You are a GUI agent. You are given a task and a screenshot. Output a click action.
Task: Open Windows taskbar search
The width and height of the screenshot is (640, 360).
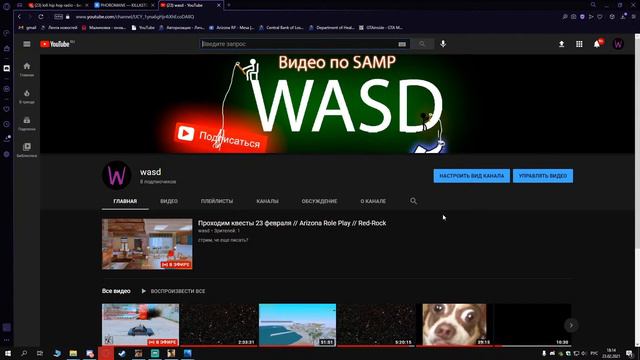24,353
